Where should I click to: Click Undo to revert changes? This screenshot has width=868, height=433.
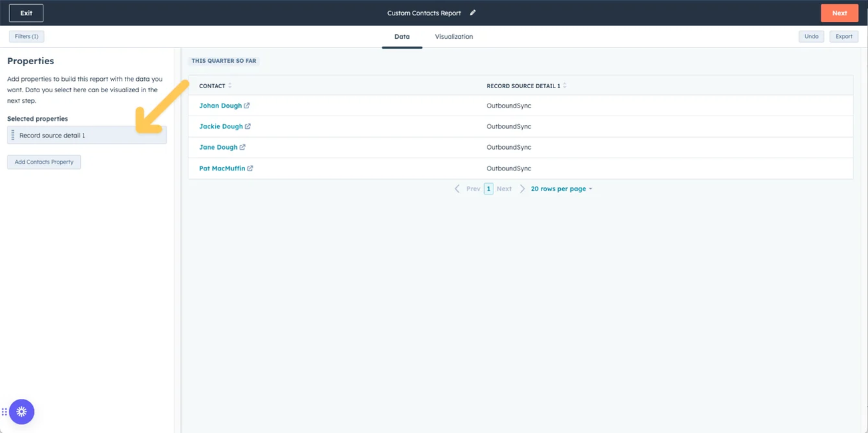point(811,36)
